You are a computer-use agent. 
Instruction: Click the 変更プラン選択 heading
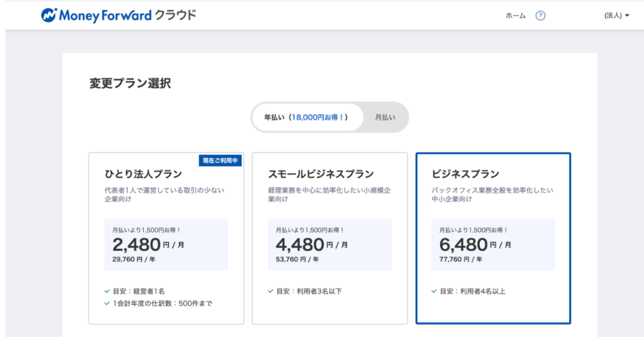click(130, 84)
